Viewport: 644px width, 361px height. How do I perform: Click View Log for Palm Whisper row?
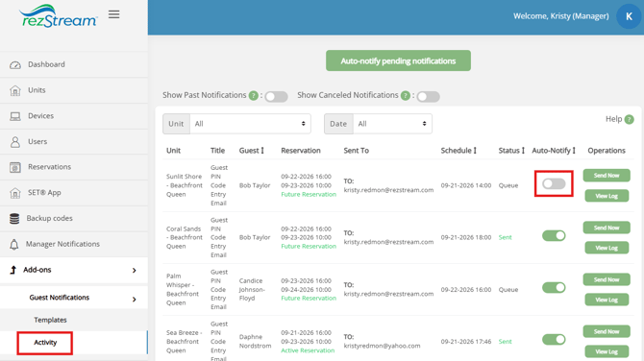point(607,300)
